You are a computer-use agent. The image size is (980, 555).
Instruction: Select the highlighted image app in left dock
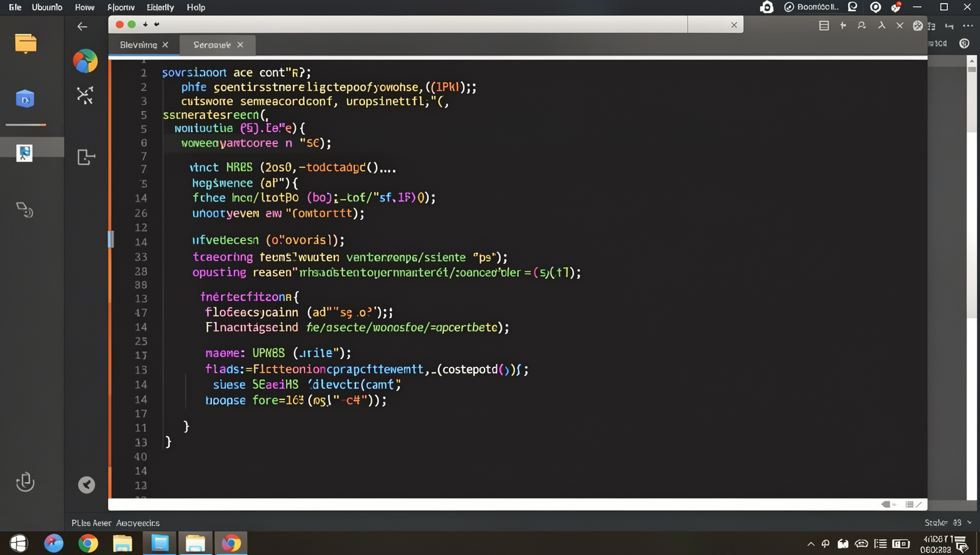[x=24, y=153]
